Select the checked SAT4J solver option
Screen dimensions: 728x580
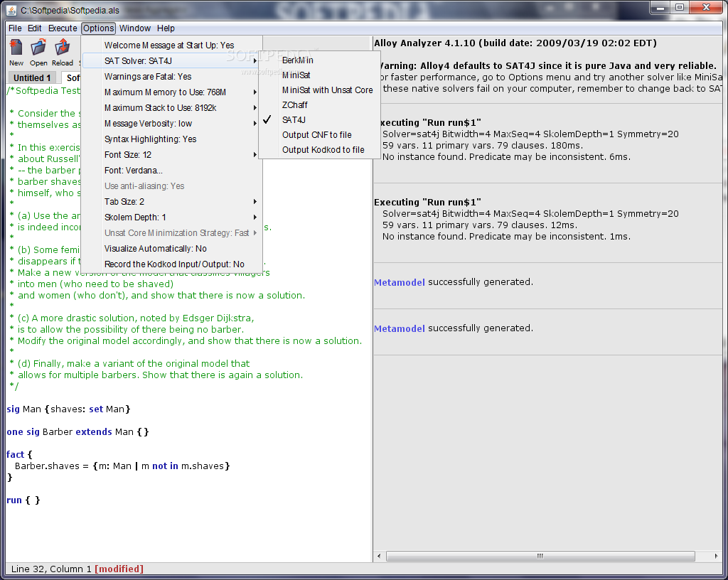(x=319, y=119)
